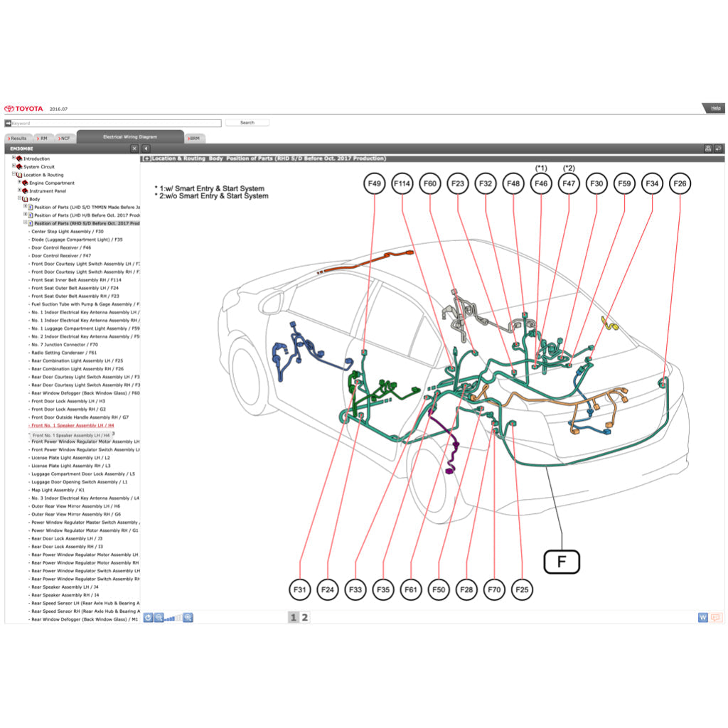Adjust the zoom level bar indicator
Screen dimensions: 728x728
[173, 618]
